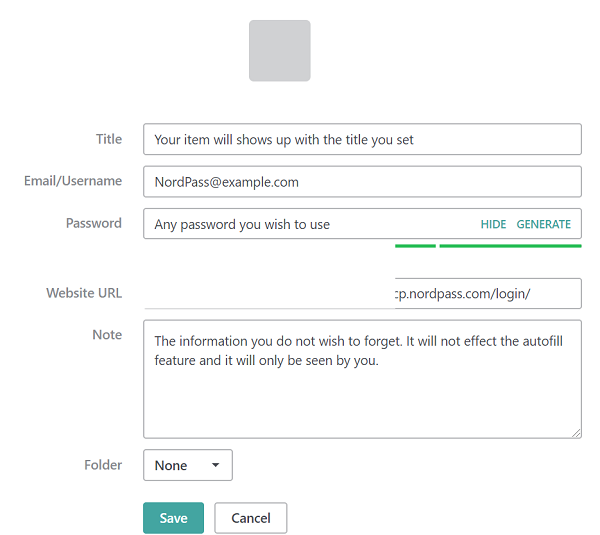Click the short green password strength segment
The image size is (600, 535).
tap(415, 245)
